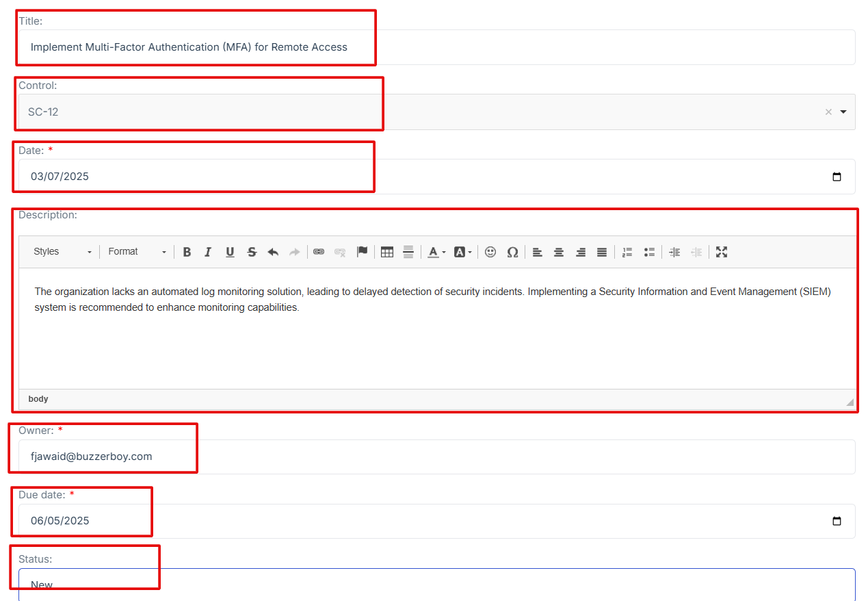Center align the description text

[x=559, y=252]
